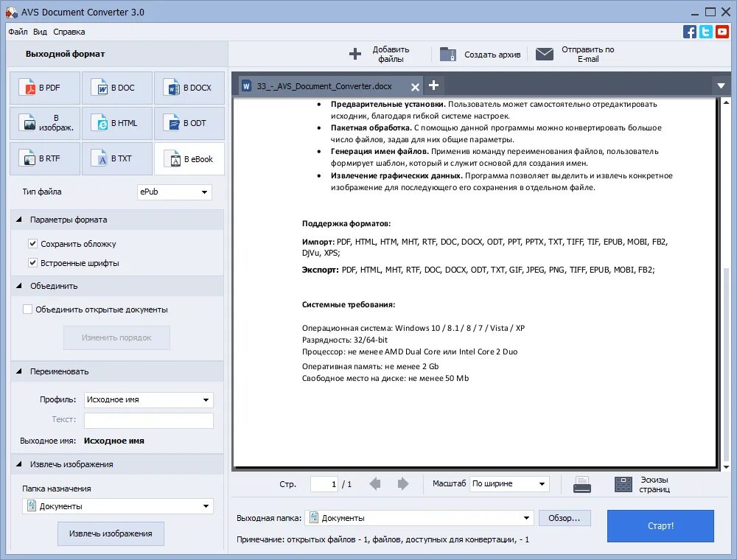Add a new document tab with plus
This screenshot has width=737, height=560.
click(x=434, y=85)
